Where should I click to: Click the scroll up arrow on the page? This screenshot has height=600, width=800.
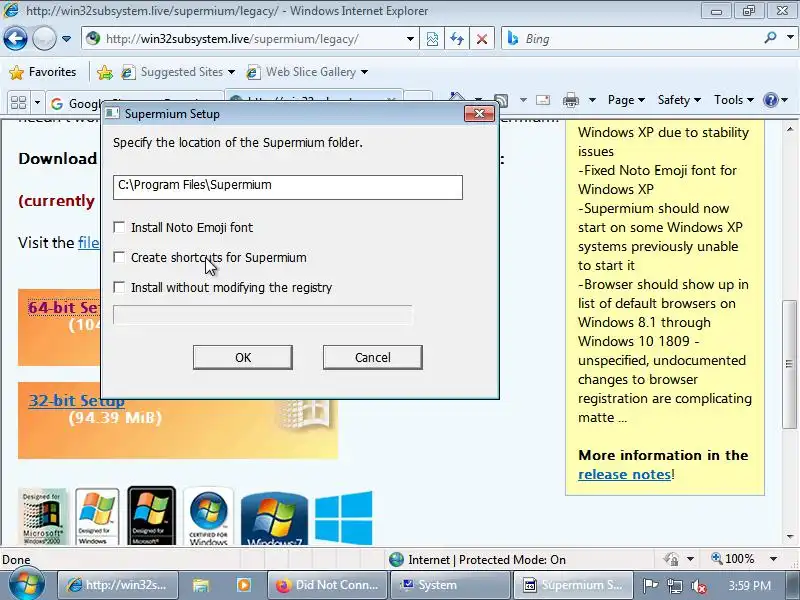coord(790,129)
